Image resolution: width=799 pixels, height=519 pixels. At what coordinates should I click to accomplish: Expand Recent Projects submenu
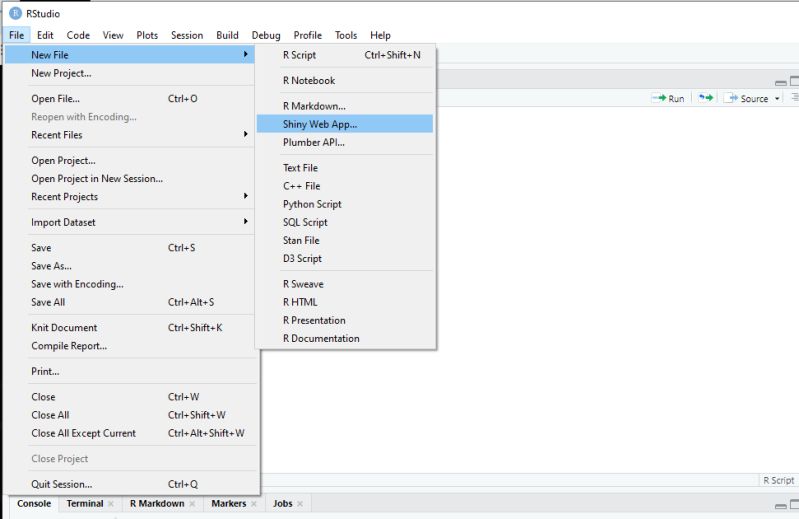[129, 197]
